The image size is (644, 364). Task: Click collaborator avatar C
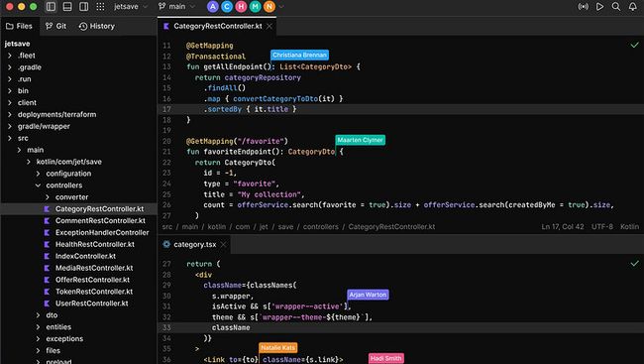pos(227,7)
